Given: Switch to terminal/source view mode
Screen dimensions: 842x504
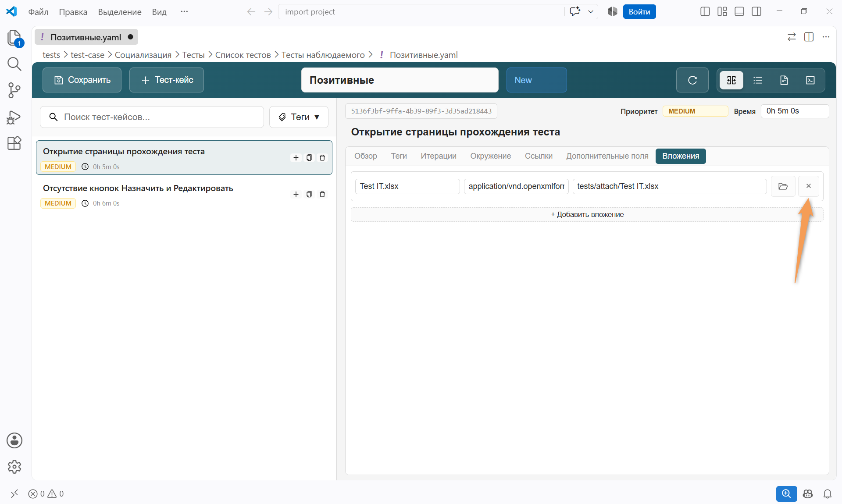Looking at the screenshot, I should click(x=810, y=80).
